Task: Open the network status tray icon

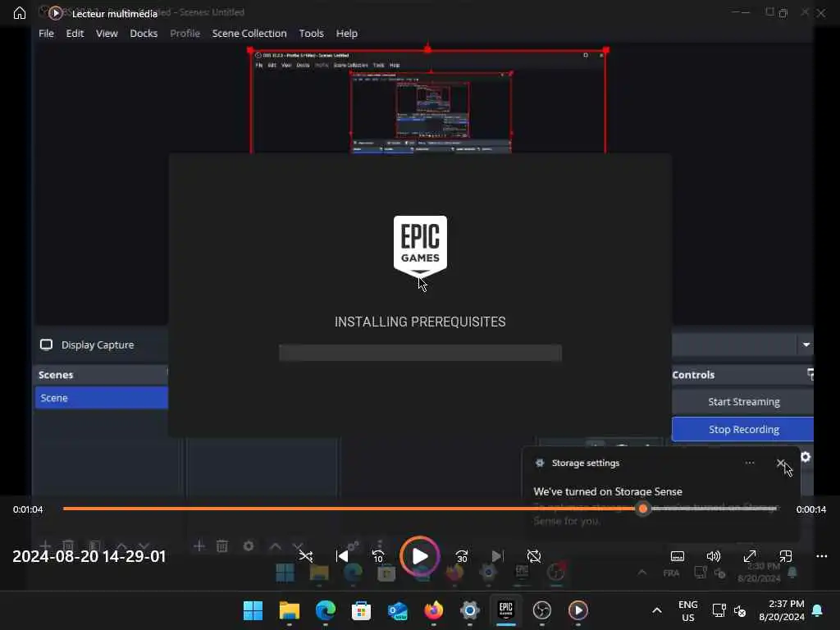Action: [719, 610]
